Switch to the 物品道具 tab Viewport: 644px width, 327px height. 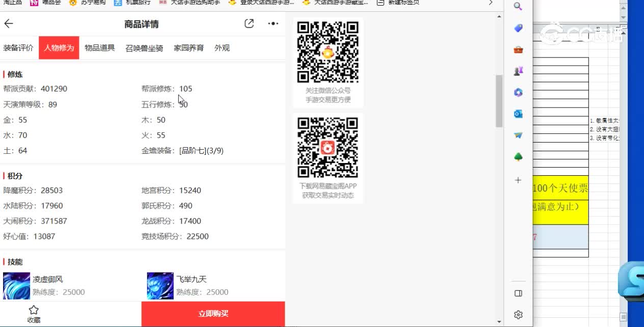tap(100, 47)
